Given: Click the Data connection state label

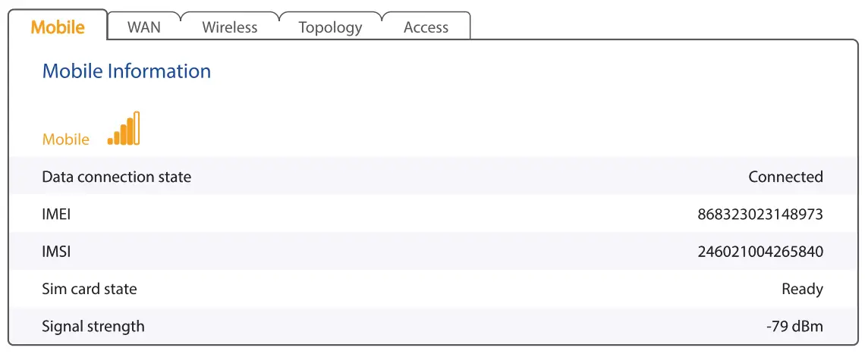Looking at the screenshot, I should [117, 177].
